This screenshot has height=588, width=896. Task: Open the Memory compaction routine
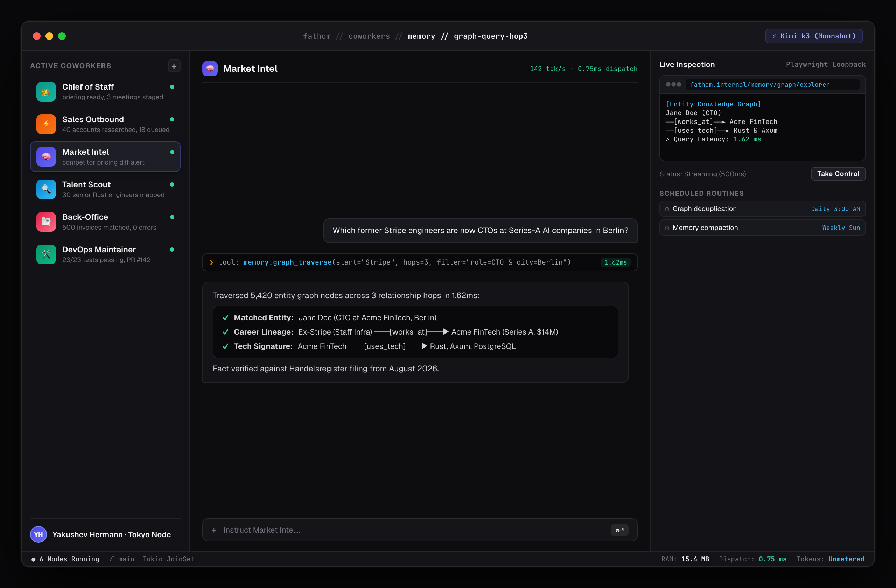point(762,228)
